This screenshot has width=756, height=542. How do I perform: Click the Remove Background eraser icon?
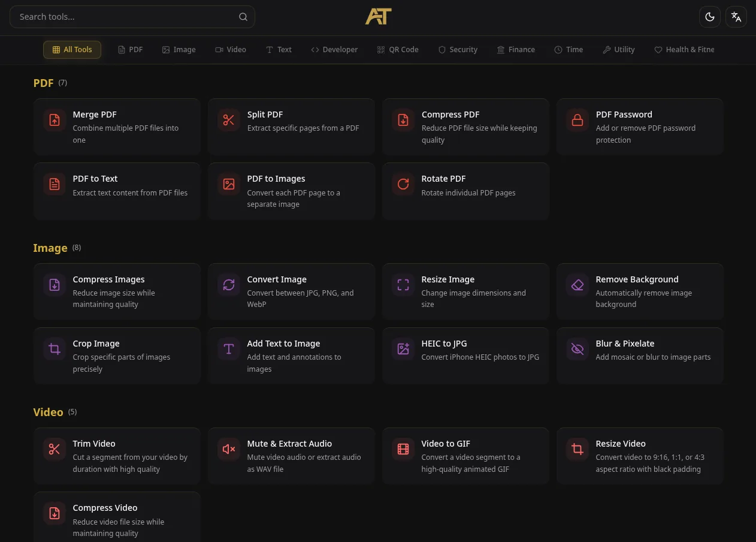[x=577, y=285]
